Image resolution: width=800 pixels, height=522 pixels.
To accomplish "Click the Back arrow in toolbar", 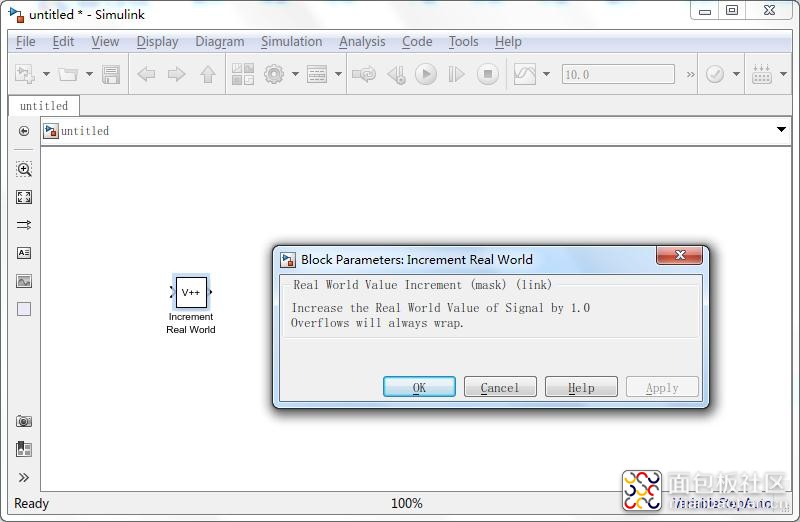I will click(x=146, y=74).
